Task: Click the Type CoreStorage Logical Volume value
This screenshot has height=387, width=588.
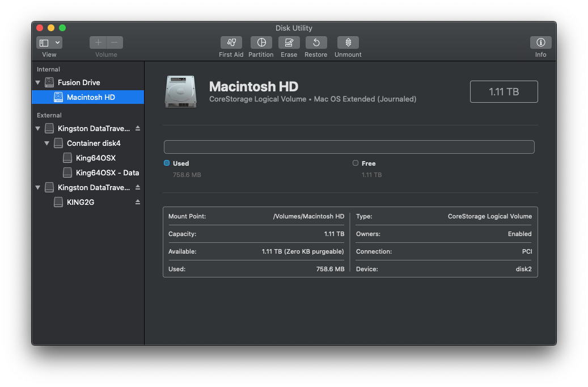Action: 490,216
